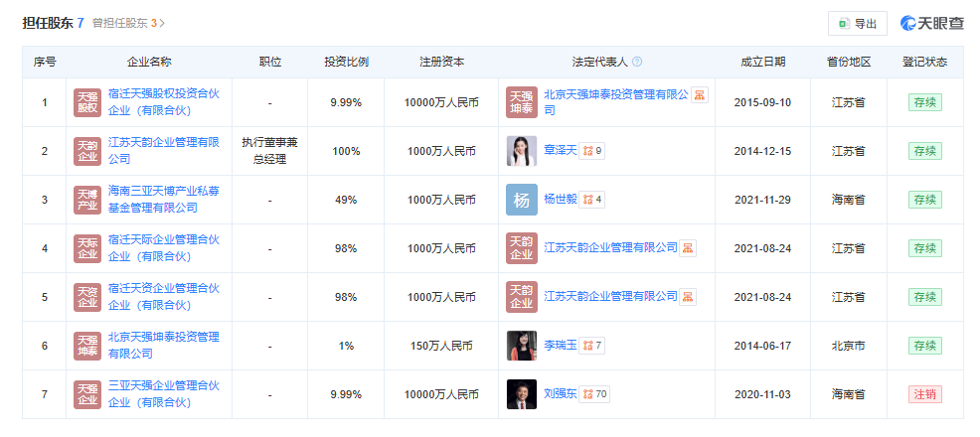Click the 注销 status tag in row 7
The height and width of the screenshot is (437, 980).
tap(924, 394)
